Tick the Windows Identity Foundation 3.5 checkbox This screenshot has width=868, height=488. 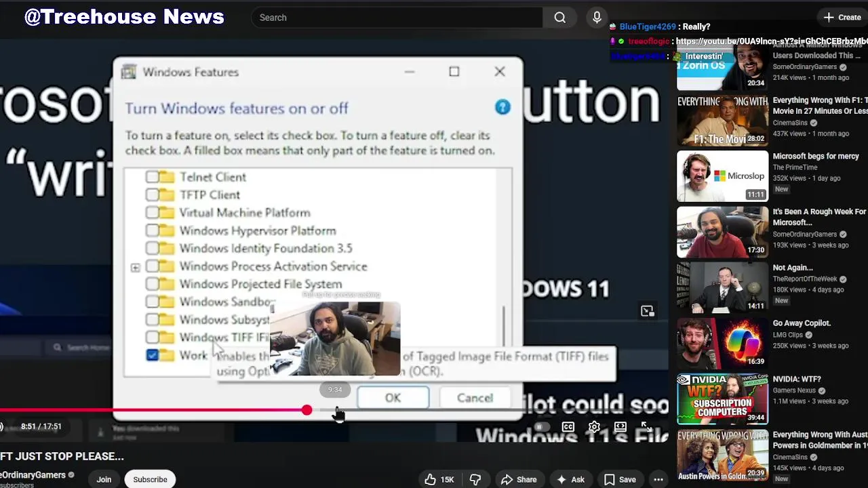[152, 249]
